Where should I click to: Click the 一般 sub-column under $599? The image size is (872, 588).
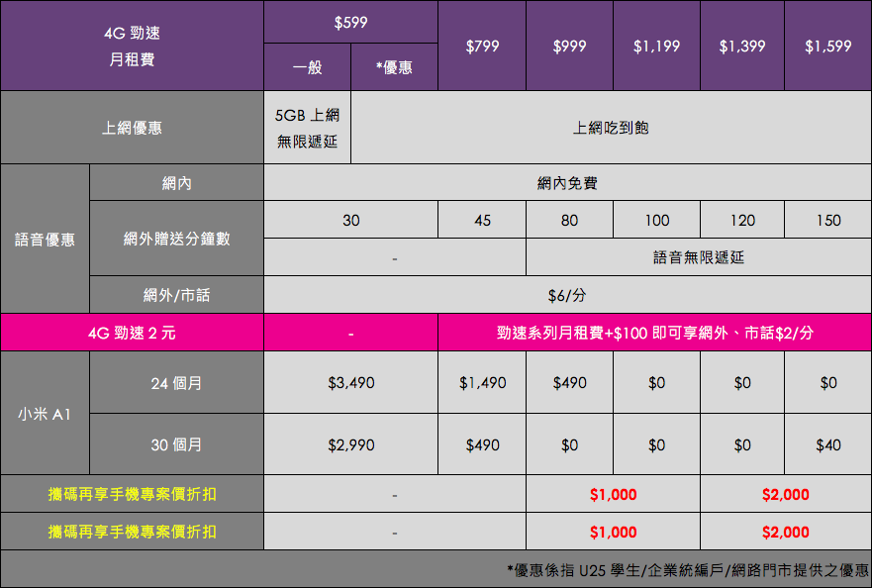coord(307,68)
